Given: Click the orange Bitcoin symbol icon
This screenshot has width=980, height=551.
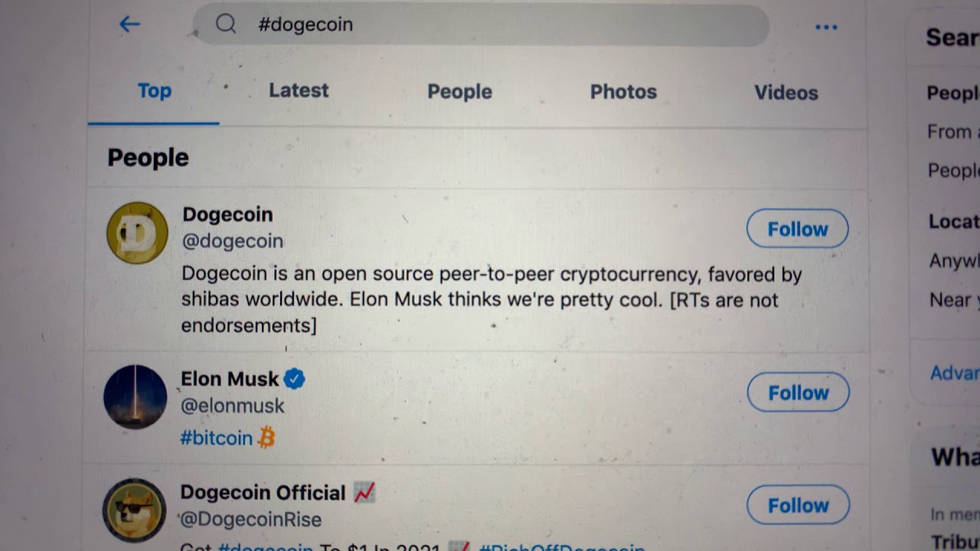Looking at the screenshot, I should 266,438.
